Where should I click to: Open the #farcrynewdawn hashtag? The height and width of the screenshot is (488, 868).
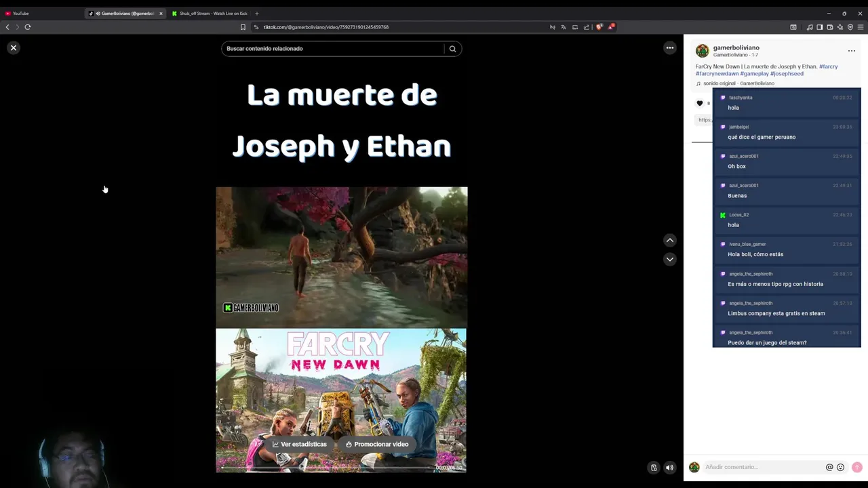point(717,73)
